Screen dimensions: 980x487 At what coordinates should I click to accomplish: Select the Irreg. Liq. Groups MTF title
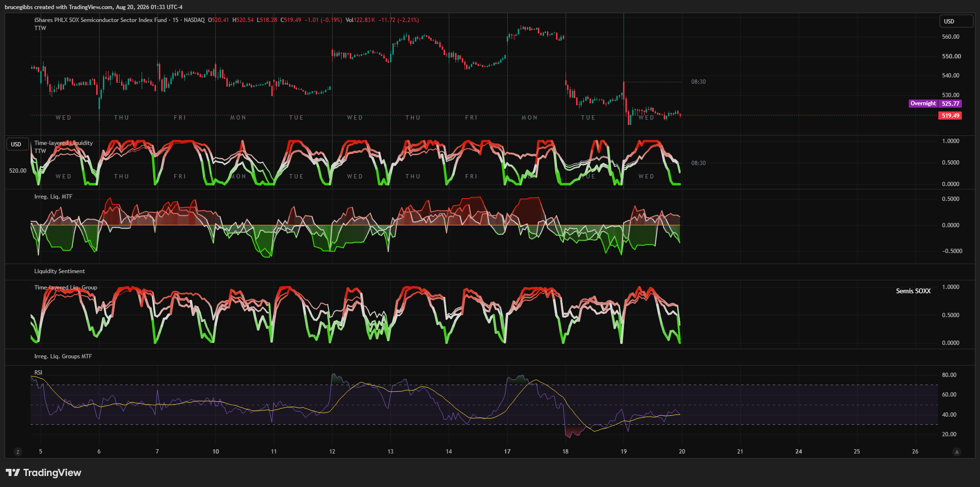coord(63,356)
